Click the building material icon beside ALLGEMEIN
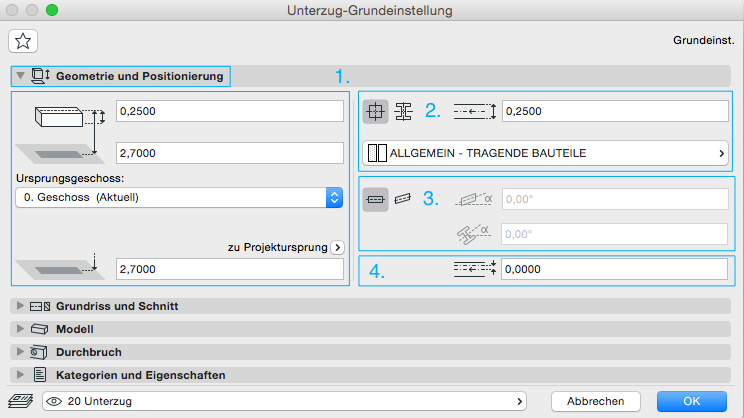 (376, 153)
